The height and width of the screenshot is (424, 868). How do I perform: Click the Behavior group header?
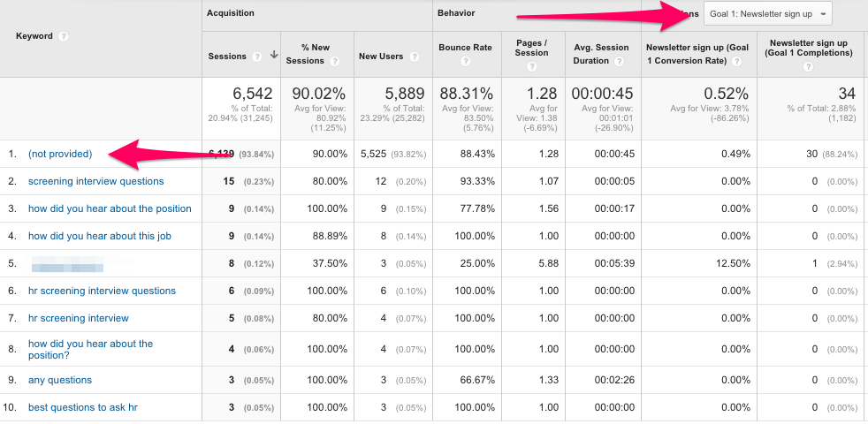tap(456, 12)
